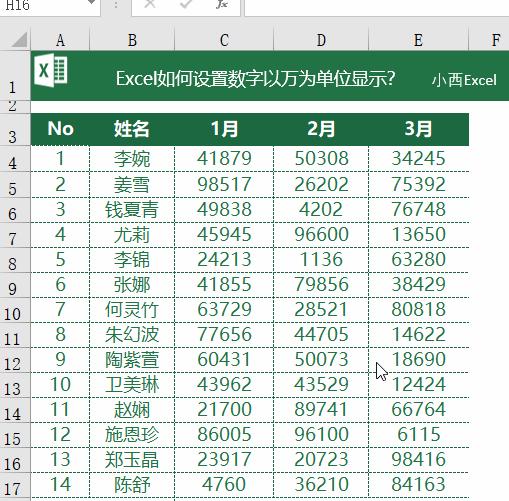This screenshot has width=509, height=501.
Task: Click the 2月 header cell
Action: point(321,129)
